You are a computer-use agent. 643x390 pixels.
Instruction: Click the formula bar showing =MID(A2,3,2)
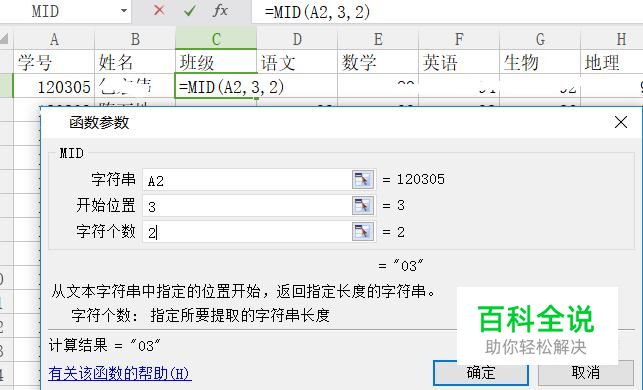447,11
